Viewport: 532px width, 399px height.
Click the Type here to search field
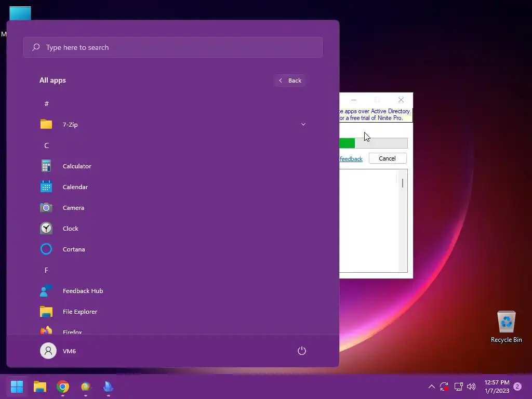(172, 47)
